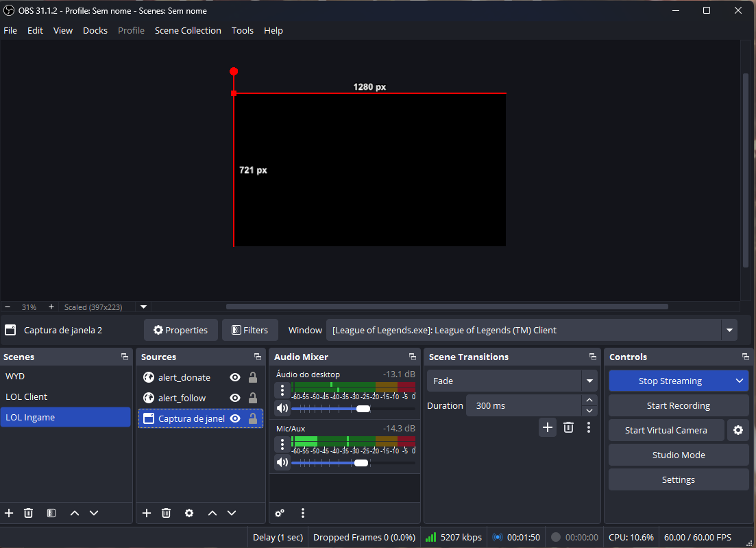Click the preview vertical scrollbar
This screenshot has height=548, width=756.
(x=746, y=170)
